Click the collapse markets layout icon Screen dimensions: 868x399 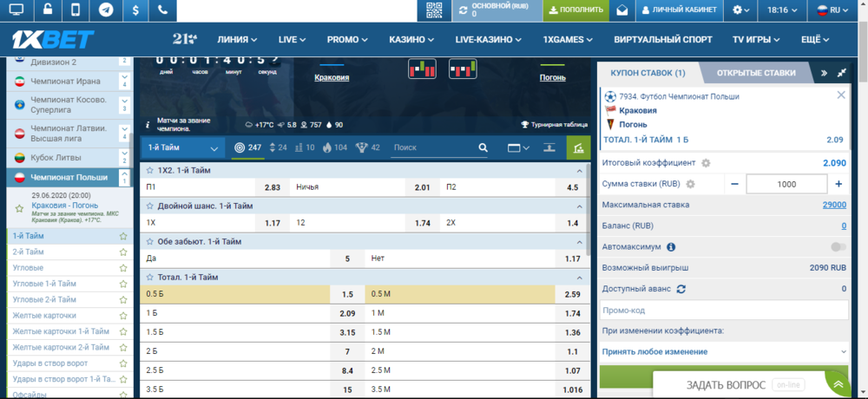tap(549, 147)
